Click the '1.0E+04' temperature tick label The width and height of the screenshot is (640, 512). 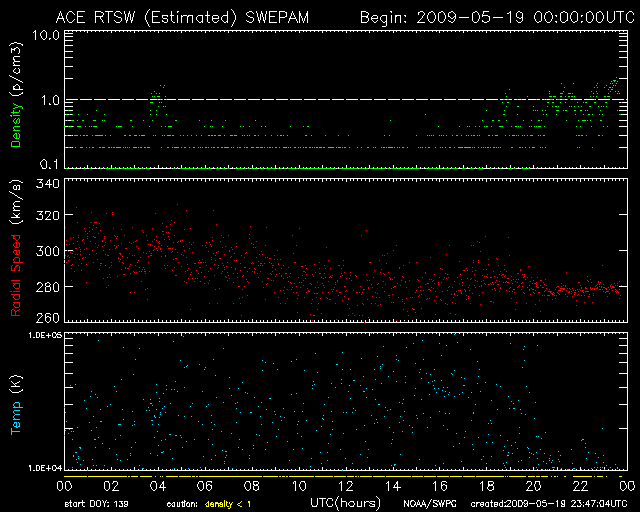pos(45,468)
